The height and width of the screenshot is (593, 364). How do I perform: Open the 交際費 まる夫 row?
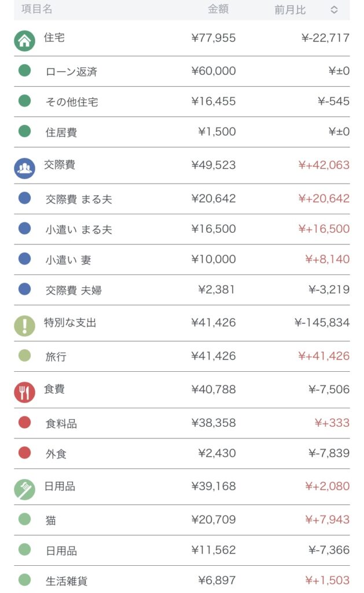click(79, 199)
